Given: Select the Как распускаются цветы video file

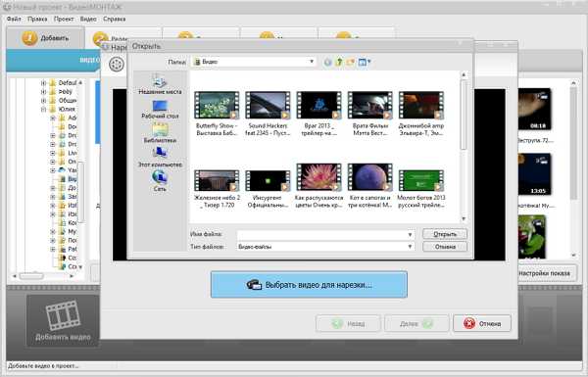Looking at the screenshot, I should point(318,186).
